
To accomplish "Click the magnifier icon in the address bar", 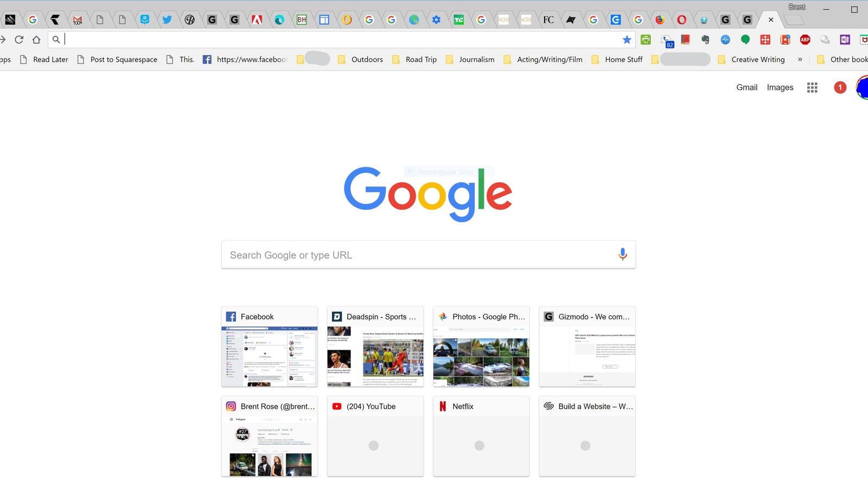I will [x=56, y=40].
